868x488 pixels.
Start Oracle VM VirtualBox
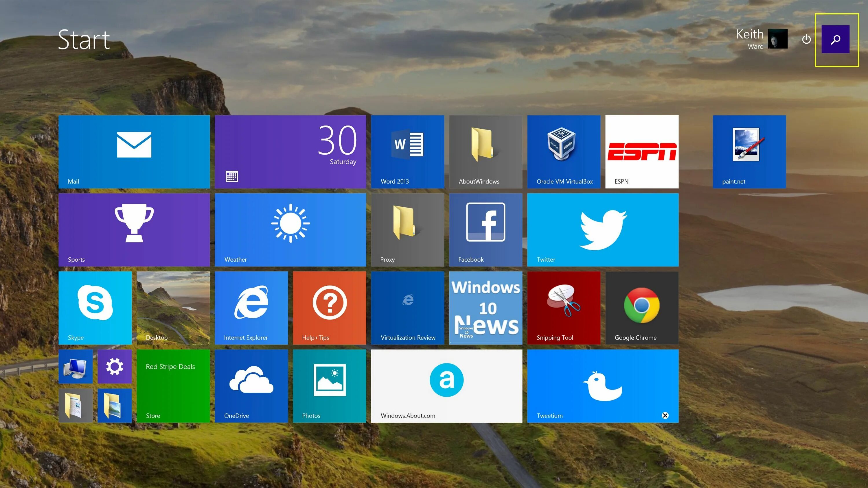[x=563, y=151]
